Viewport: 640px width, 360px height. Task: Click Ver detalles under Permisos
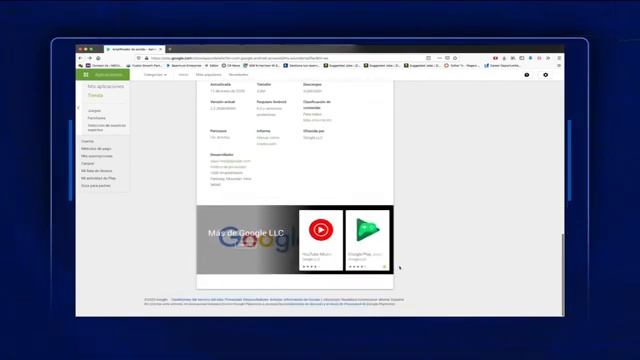click(220, 138)
